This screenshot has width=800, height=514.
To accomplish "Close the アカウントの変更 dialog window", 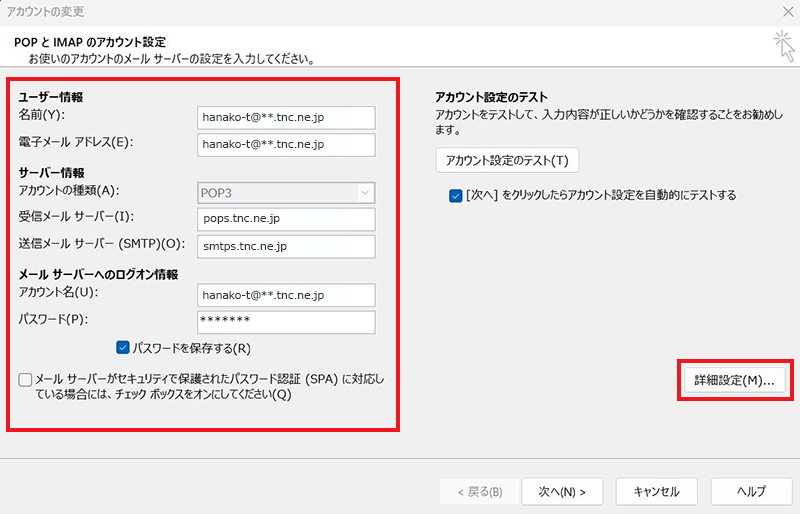I will [780, 12].
